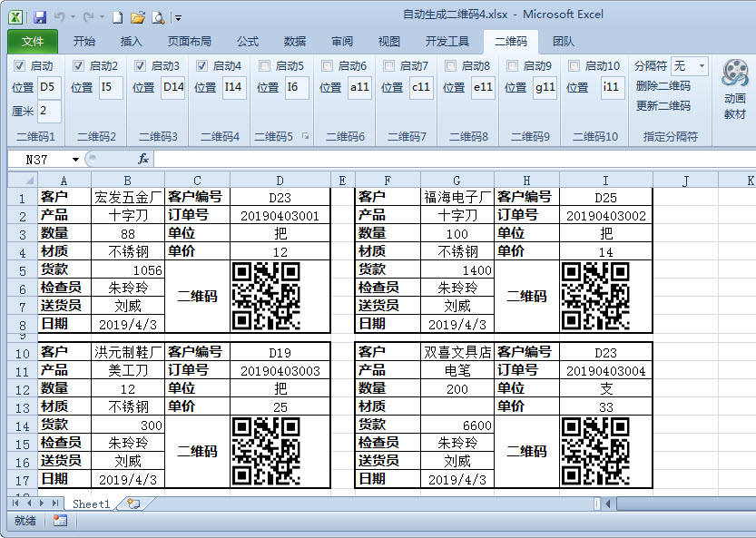Click the Print Preview icon
This screenshot has height=538, width=756.
[158, 18]
